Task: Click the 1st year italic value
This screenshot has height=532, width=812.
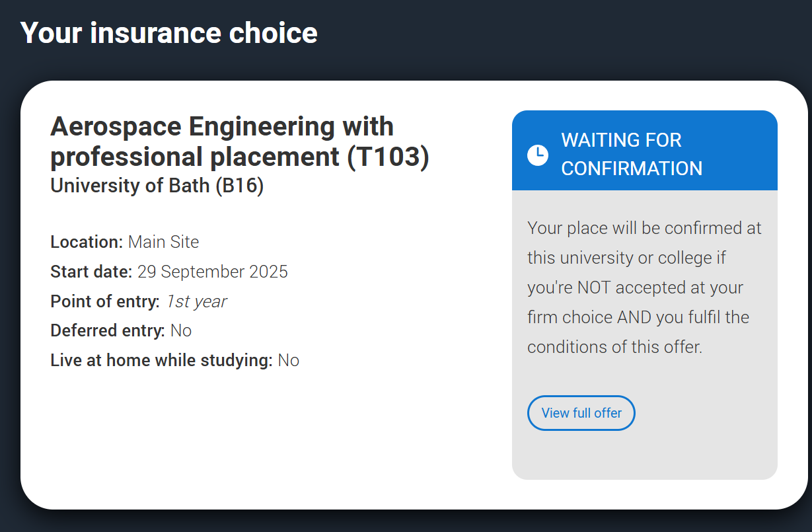Action: pyautogui.click(x=196, y=301)
